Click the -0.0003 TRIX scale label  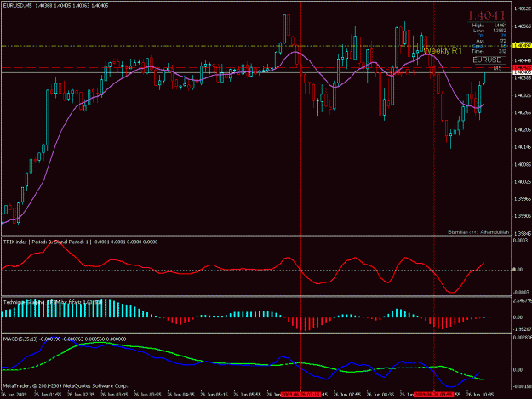520,292
